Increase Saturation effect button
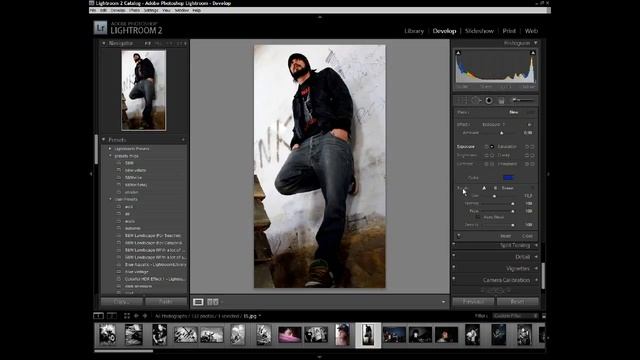Viewport: 640px width, 360px height. pyautogui.click(x=532, y=147)
